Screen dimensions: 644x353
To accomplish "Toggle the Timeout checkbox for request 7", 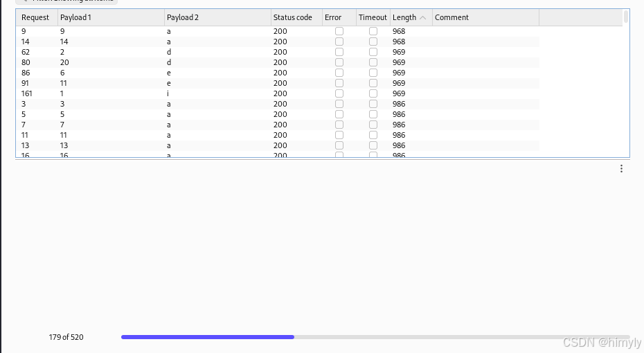I will pos(373,125).
